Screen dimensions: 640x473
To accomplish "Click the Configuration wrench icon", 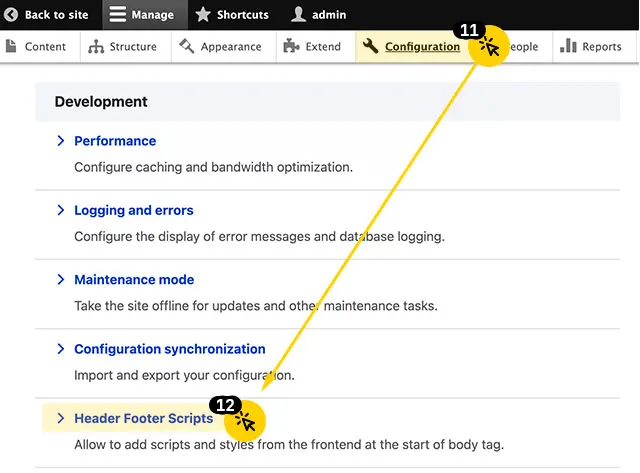I will [371, 46].
